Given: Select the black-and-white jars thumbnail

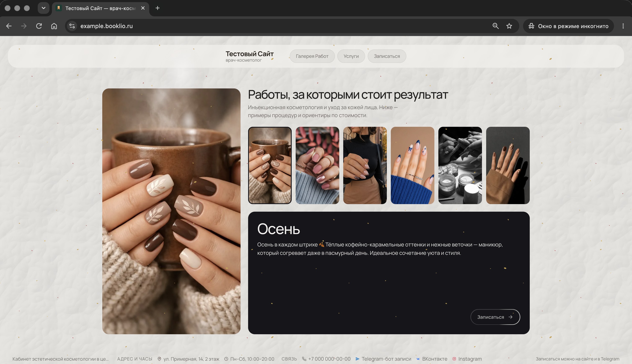Looking at the screenshot, I should pos(460,165).
